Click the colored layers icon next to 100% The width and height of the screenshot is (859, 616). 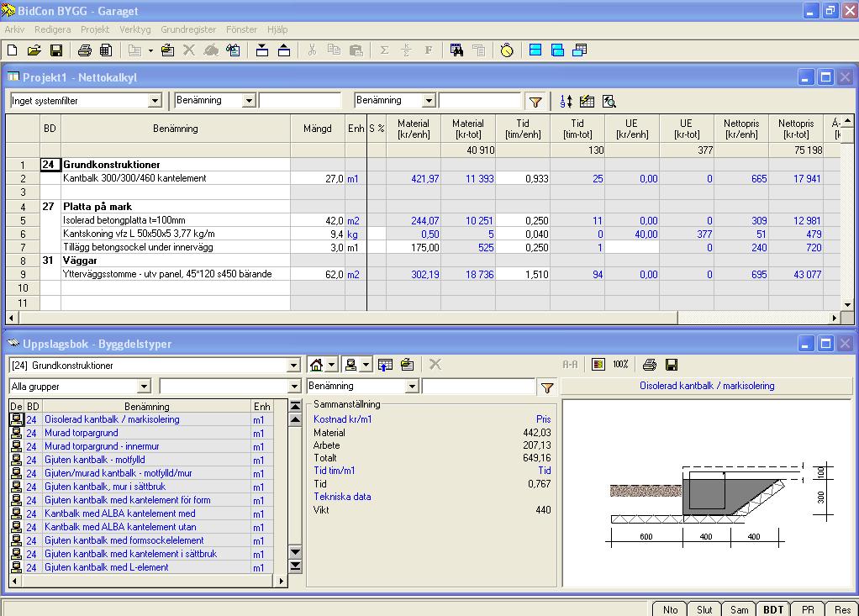click(x=598, y=365)
